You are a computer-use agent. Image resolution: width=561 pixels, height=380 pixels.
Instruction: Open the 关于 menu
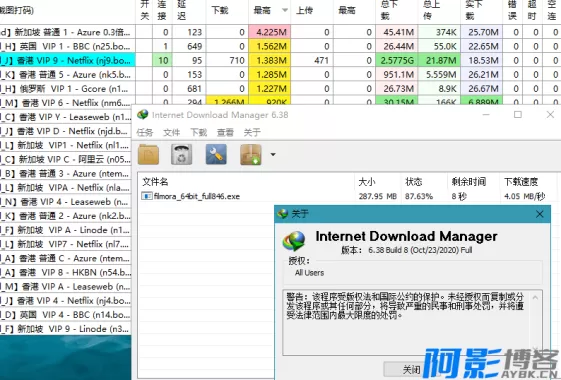[x=252, y=132]
